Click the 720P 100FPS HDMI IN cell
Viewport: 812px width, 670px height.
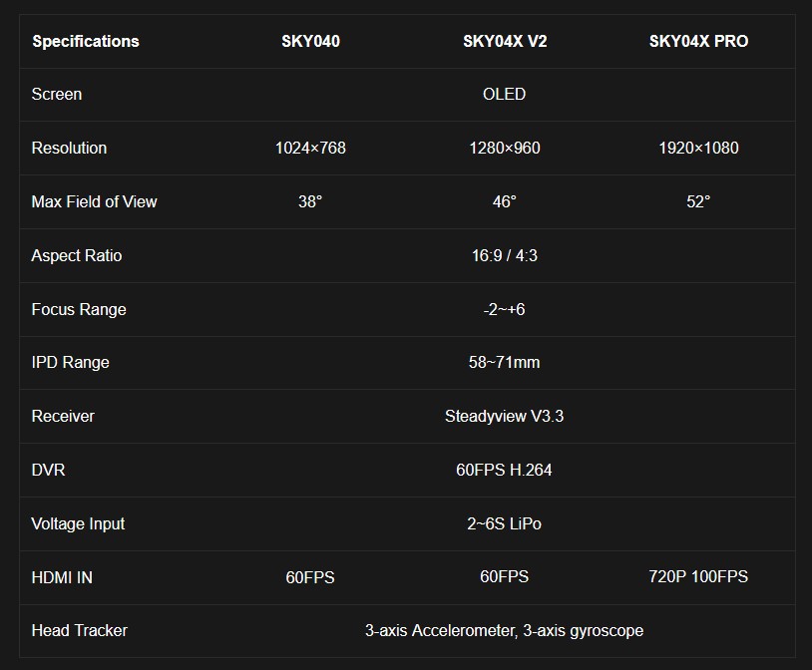[x=698, y=577]
